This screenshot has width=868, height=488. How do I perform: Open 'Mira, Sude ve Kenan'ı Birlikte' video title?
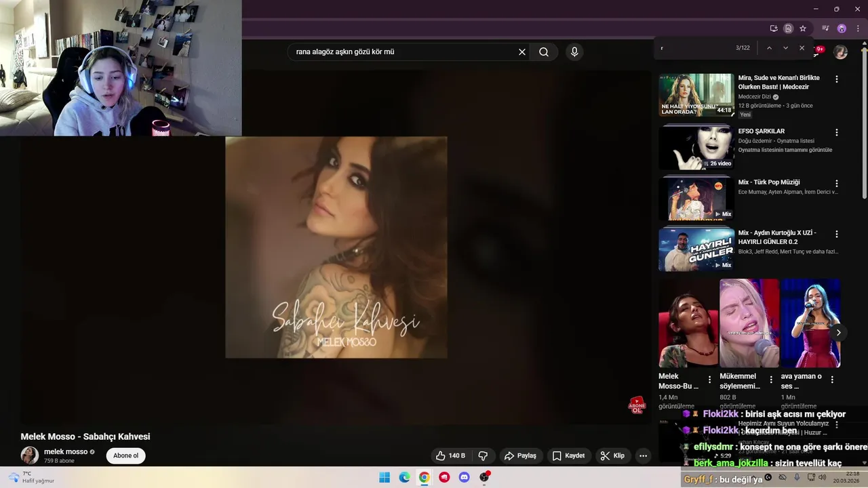[x=778, y=82]
